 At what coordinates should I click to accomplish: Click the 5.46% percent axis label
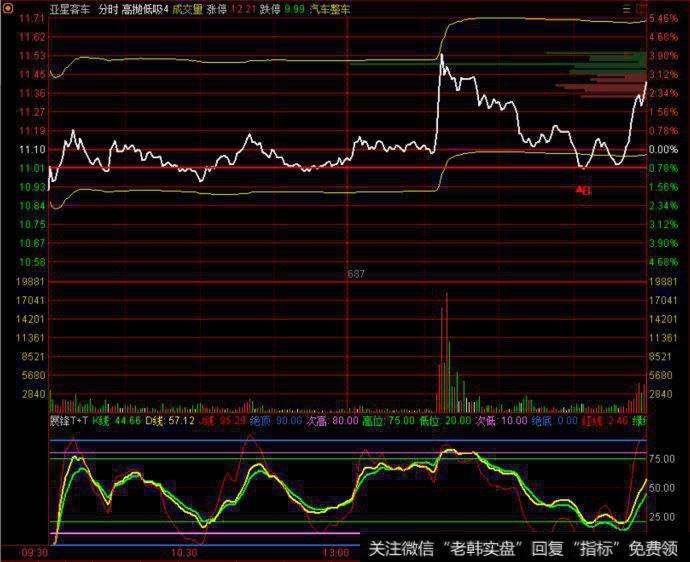(663, 18)
